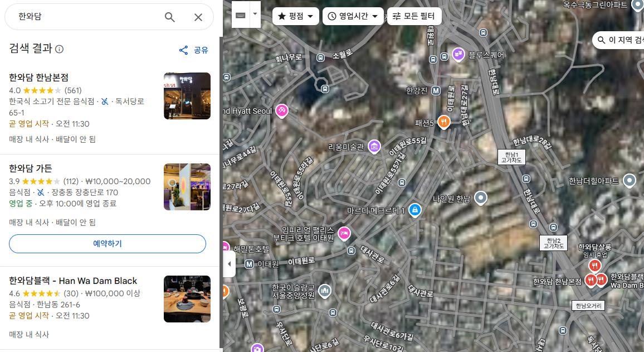This screenshot has width=644, height=352.
Task: Select the 마르디 메크르디 1 shopping marker
Action: (x=415, y=210)
